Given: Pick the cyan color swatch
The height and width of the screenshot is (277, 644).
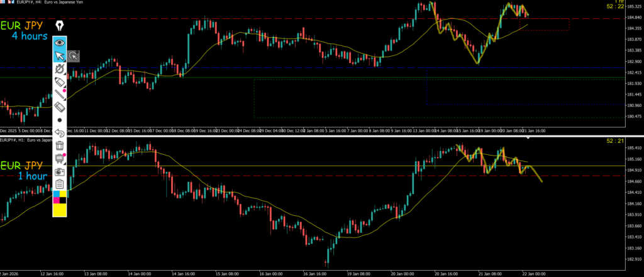Looking at the screenshot, I should pos(56,193).
